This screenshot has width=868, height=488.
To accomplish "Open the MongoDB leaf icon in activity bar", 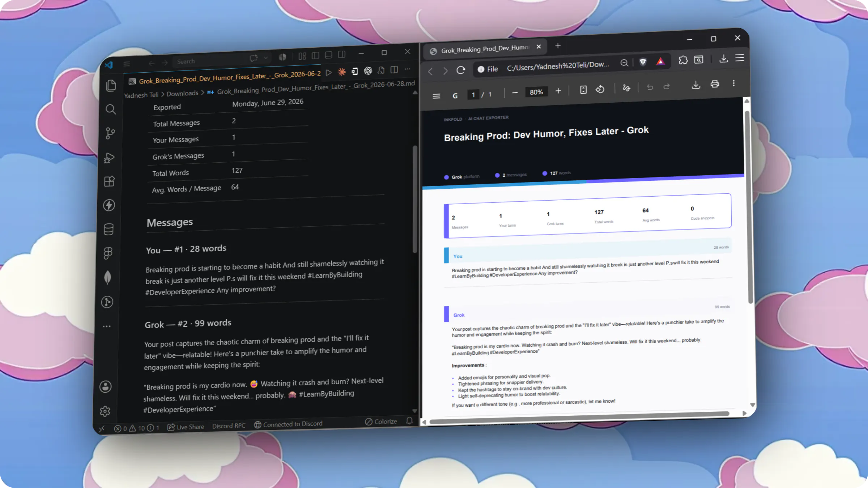I will coord(107,277).
